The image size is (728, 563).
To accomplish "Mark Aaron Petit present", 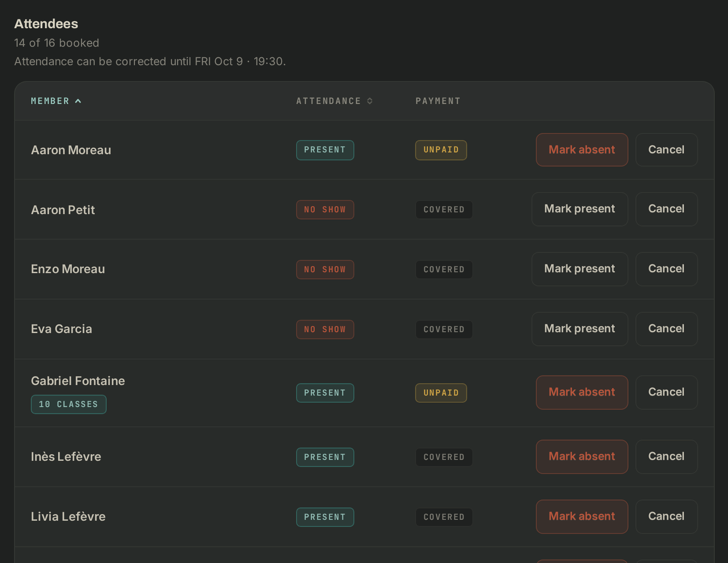I will point(580,209).
